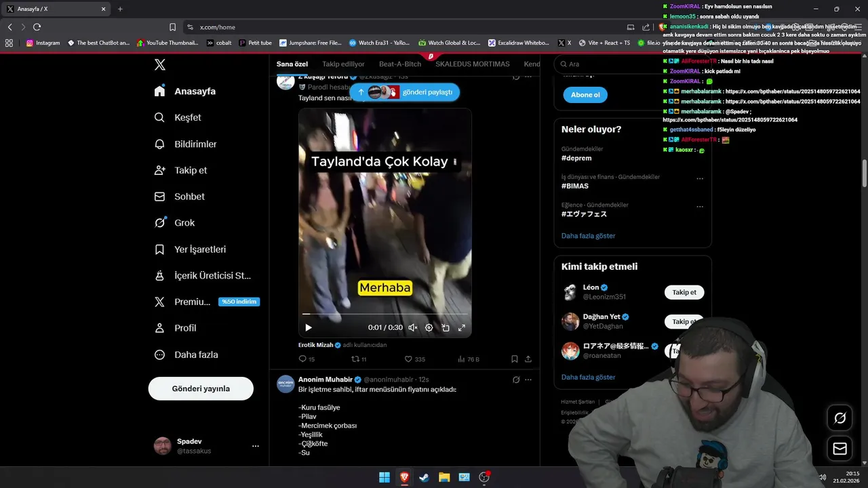Viewport: 868px width, 488px height.
Task: Open Instagram bookmark
Action: click(43, 43)
